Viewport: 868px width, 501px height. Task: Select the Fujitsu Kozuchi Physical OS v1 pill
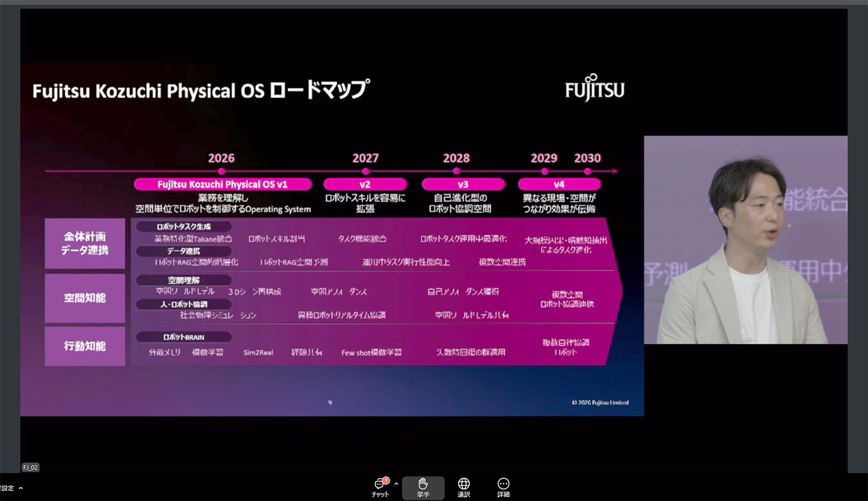pos(222,184)
